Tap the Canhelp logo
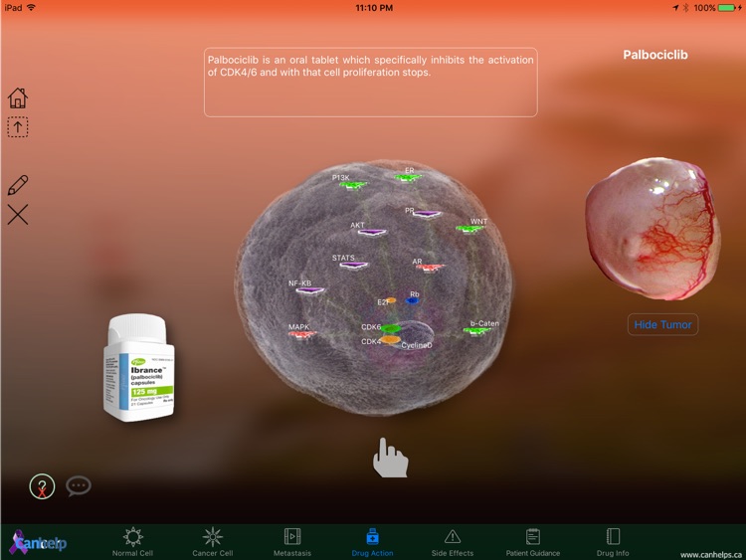The image size is (746, 560). pos(38,542)
